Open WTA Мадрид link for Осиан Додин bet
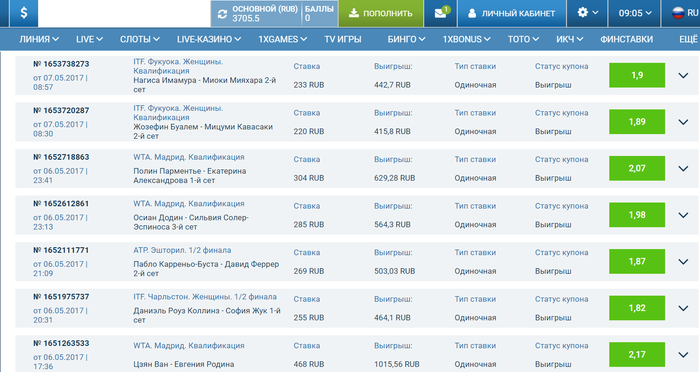Viewport: 700px width, 372px height. coord(189,204)
